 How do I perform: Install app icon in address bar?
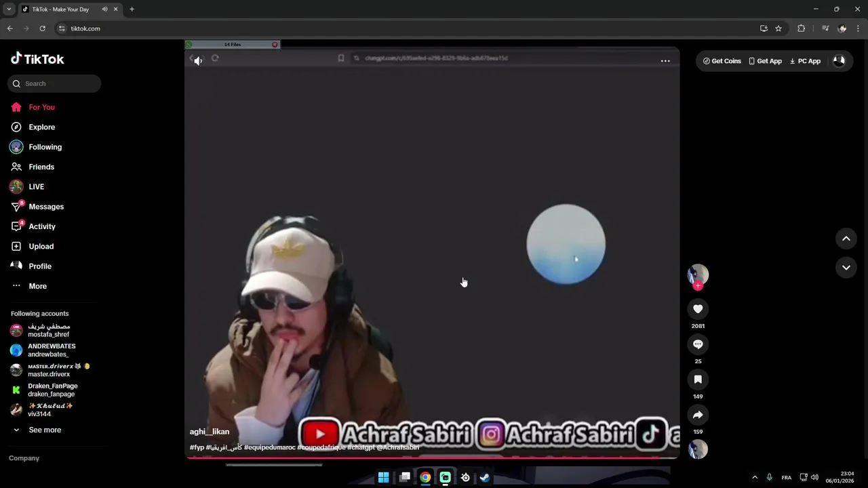click(x=764, y=28)
